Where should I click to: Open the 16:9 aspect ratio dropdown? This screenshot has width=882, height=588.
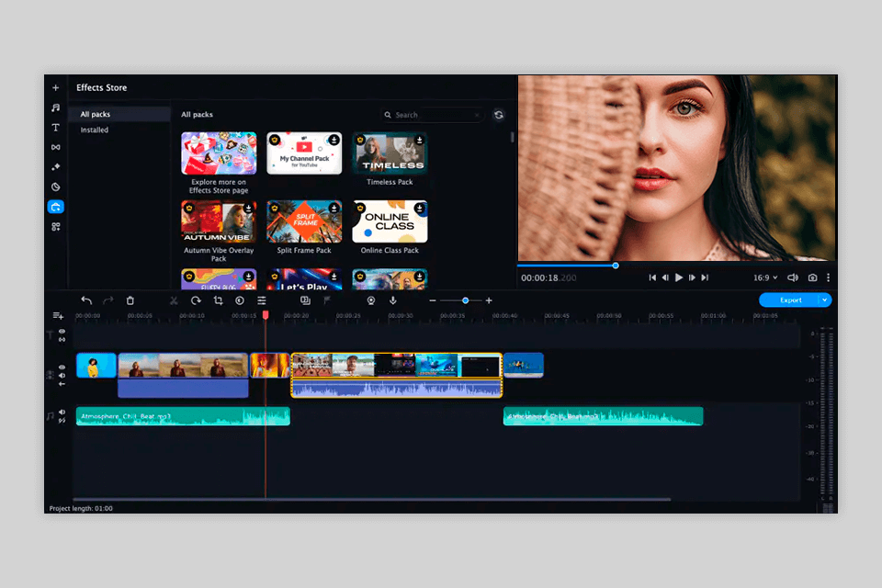pyautogui.click(x=765, y=277)
